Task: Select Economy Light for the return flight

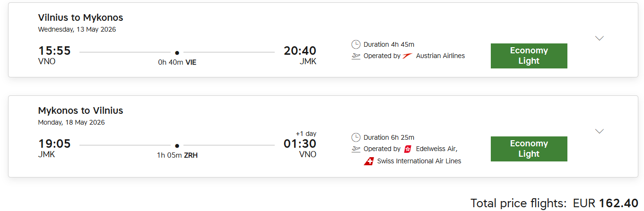Action: (529, 149)
